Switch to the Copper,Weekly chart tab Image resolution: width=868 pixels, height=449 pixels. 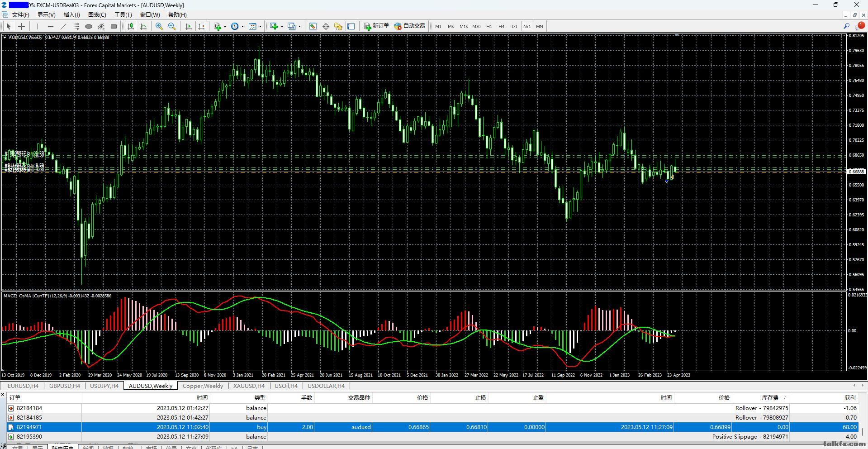tap(203, 386)
